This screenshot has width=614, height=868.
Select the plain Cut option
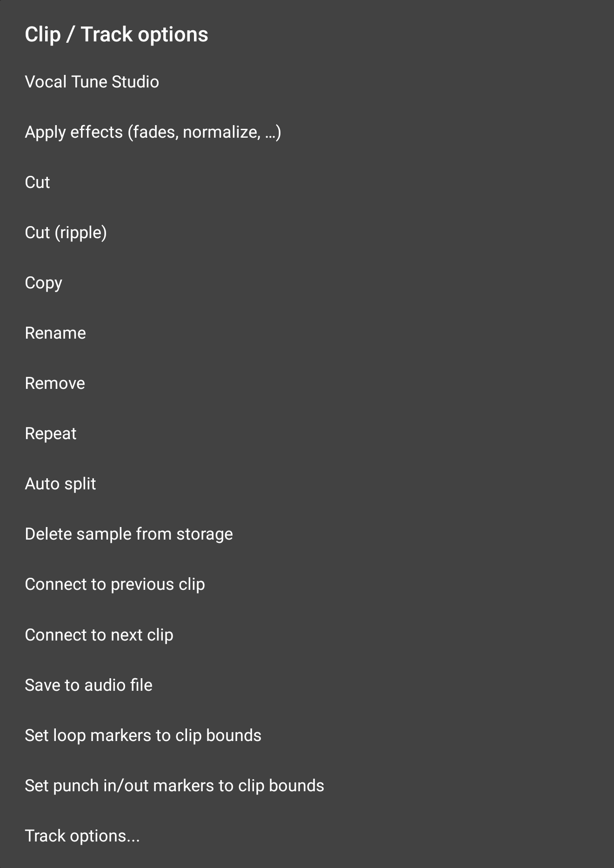coord(37,182)
